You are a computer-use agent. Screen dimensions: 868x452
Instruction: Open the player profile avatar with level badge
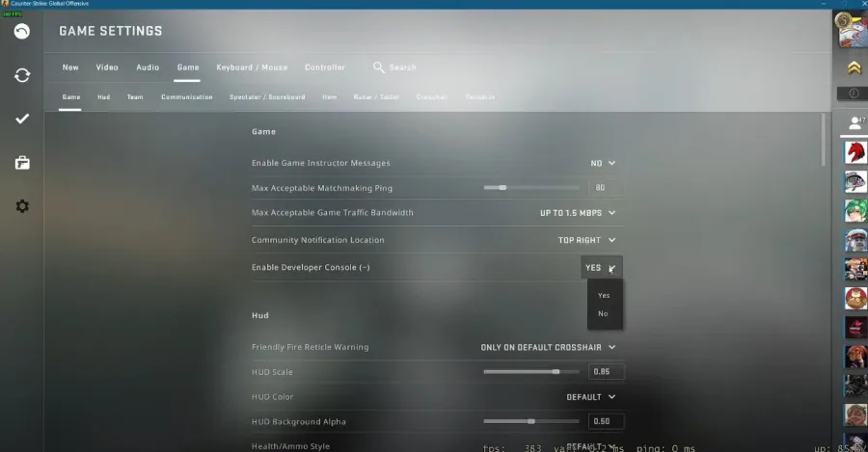pos(852,29)
